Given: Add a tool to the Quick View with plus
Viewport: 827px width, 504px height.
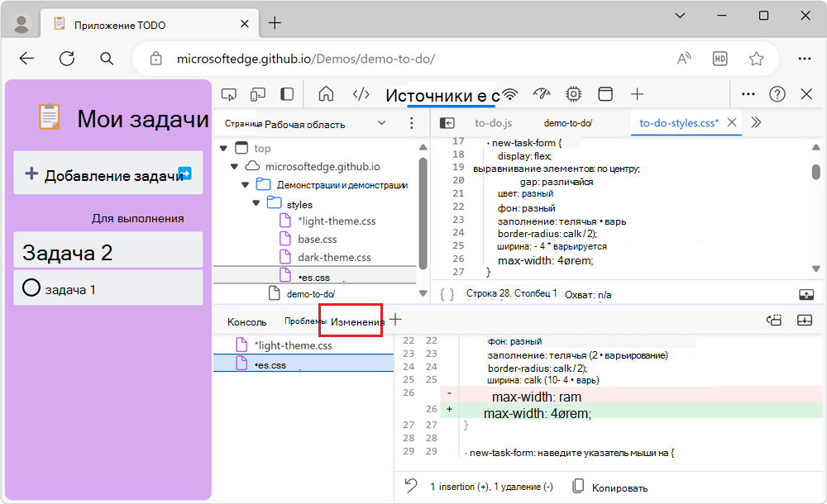Looking at the screenshot, I should 395,319.
